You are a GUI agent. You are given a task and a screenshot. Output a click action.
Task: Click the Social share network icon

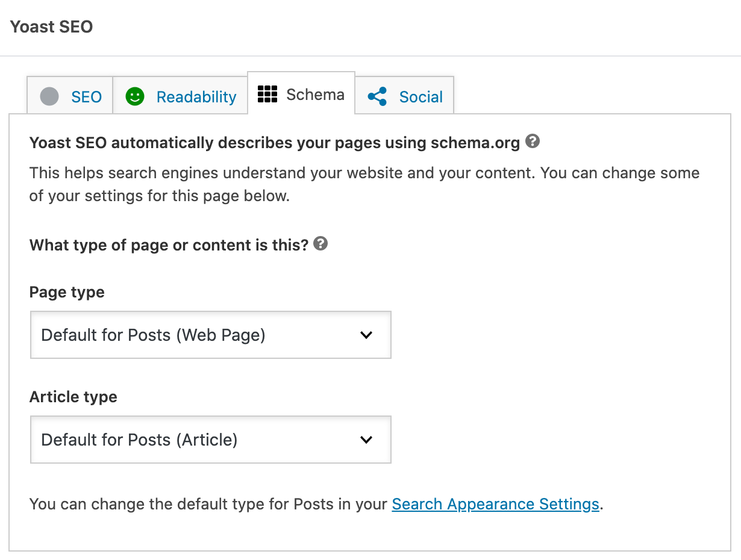tap(377, 96)
